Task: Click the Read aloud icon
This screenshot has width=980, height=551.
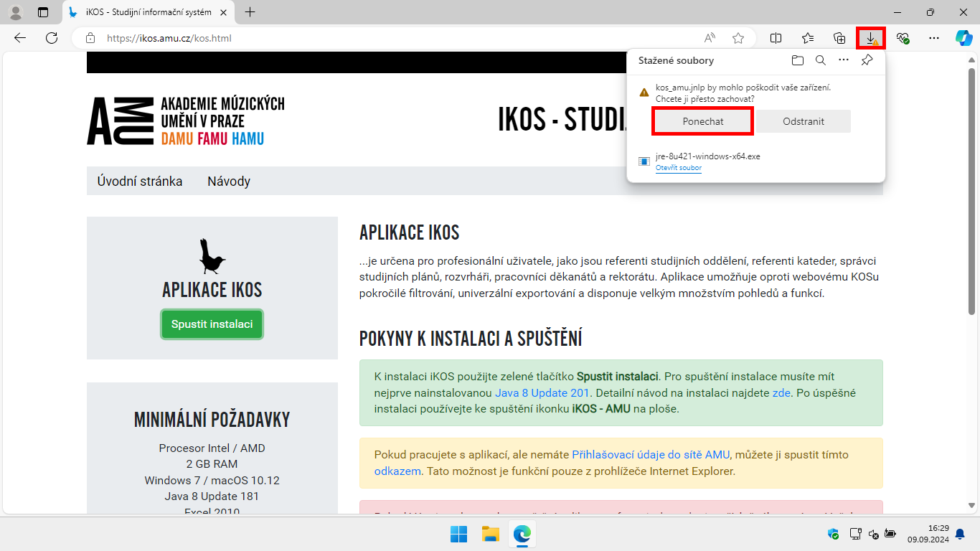Action: 710,38
